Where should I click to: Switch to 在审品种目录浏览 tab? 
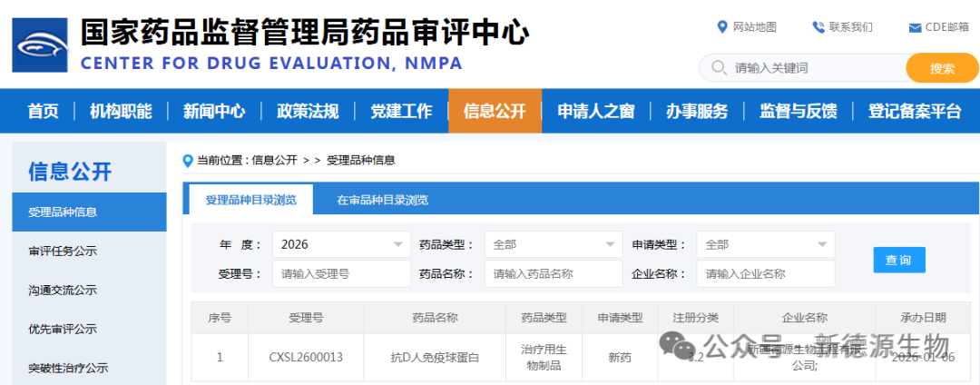[383, 200]
